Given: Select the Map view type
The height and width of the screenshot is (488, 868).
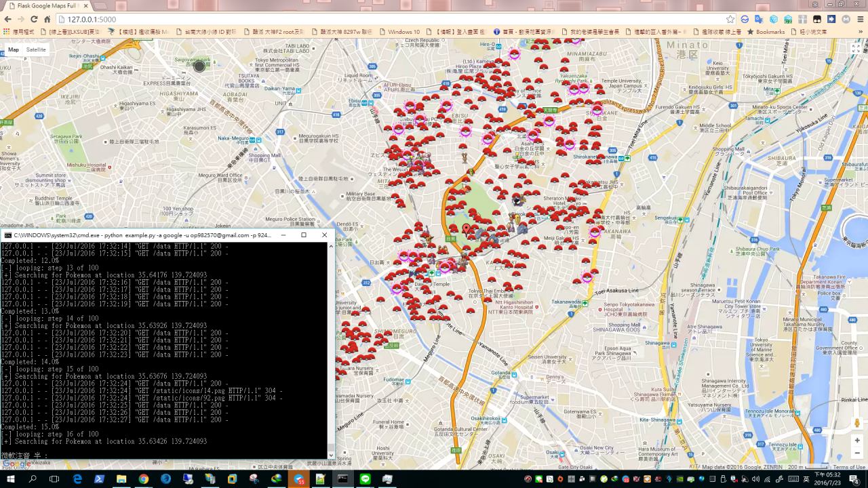Looking at the screenshot, I should [x=14, y=49].
